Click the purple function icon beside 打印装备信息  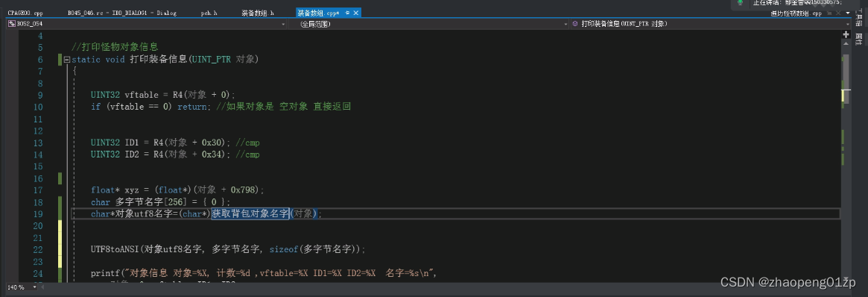575,24
